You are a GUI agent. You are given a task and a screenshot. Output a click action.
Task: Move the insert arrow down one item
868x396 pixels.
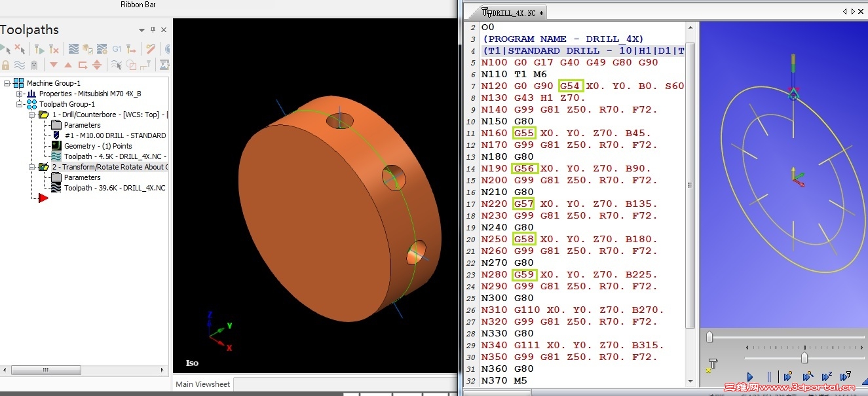pos(54,64)
